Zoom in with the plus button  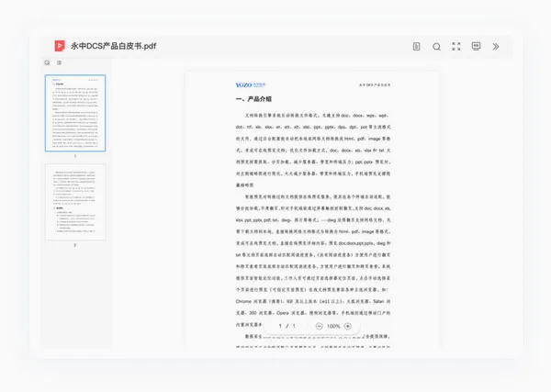coord(348,326)
